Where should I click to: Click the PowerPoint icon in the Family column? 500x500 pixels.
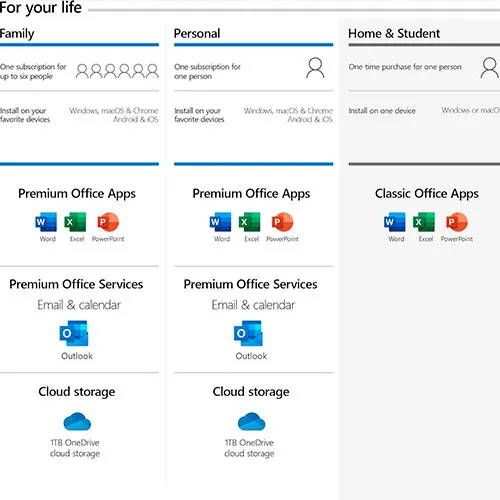(108, 222)
